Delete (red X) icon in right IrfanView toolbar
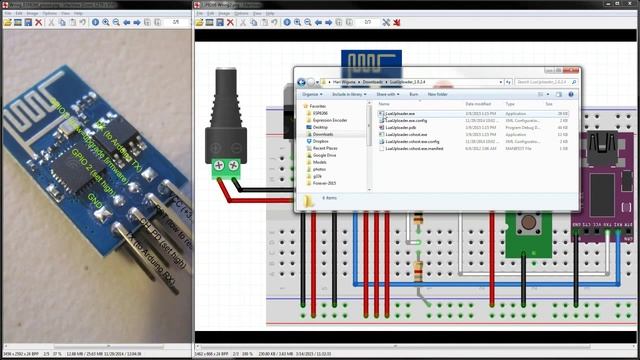Image resolution: width=640 pixels, height=360 pixels. pos(230,22)
